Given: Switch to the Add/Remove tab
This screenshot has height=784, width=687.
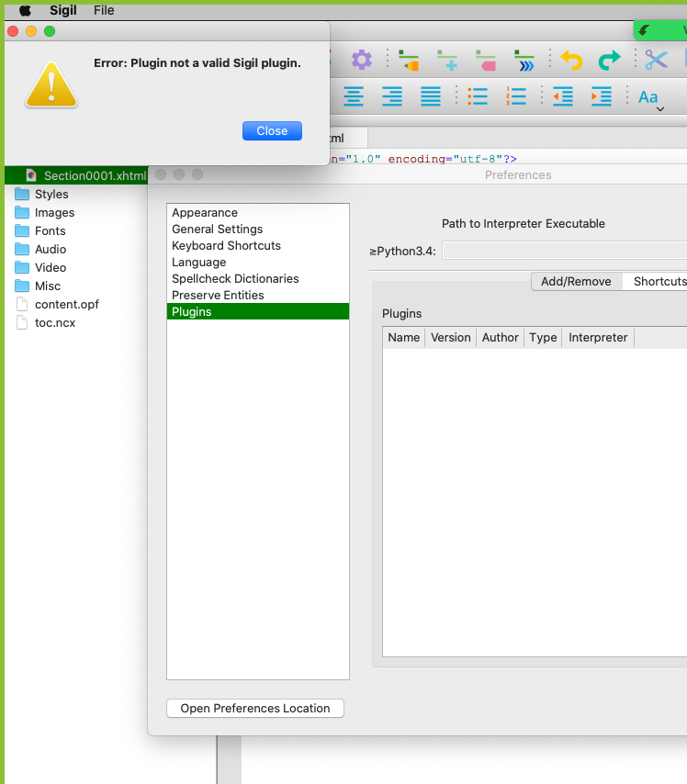Looking at the screenshot, I should [576, 282].
